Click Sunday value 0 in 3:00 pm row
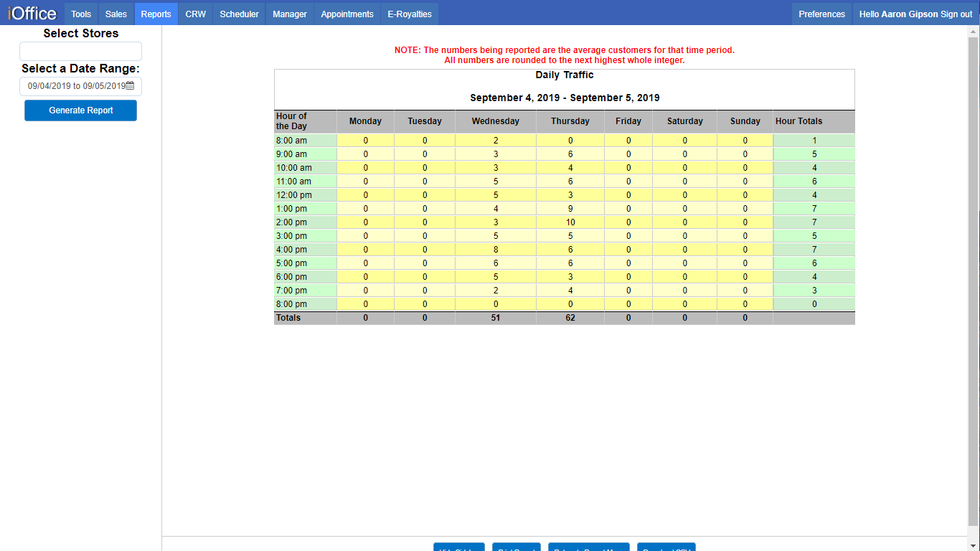980x551 pixels. pyautogui.click(x=745, y=236)
